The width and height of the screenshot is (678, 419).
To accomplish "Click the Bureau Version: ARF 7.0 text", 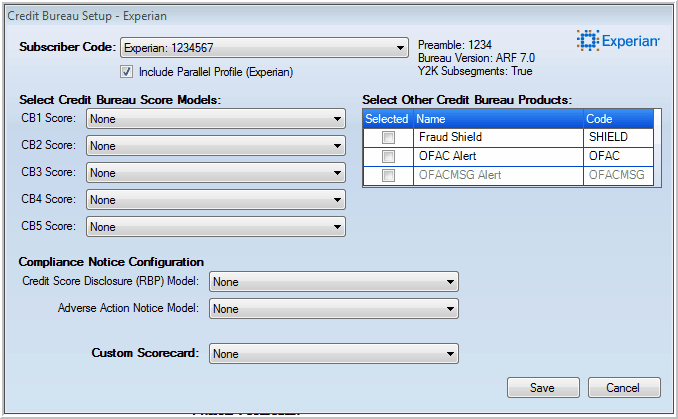I will (x=477, y=58).
